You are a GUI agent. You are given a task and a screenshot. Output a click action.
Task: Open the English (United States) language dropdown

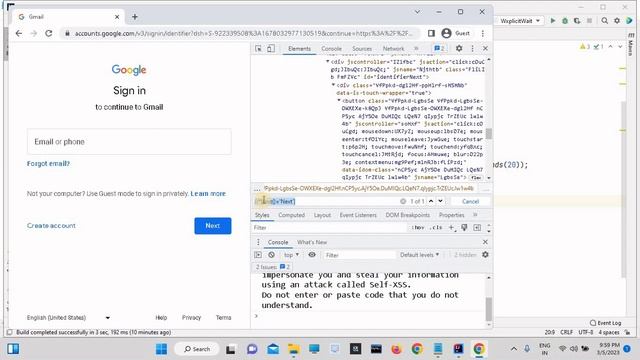68,318
